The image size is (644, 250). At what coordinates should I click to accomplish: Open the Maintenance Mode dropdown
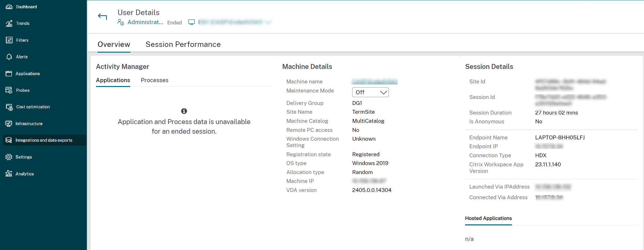click(x=370, y=92)
